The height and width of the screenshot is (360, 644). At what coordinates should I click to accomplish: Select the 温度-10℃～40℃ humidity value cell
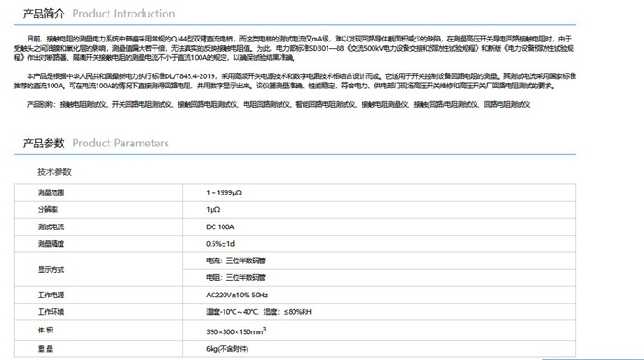point(379,312)
